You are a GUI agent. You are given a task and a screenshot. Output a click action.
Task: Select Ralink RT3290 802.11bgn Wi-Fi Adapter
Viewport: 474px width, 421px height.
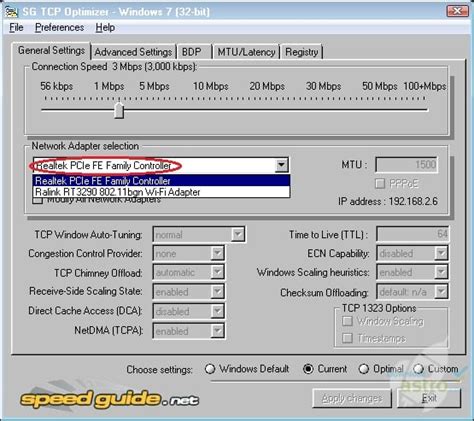click(161, 192)
